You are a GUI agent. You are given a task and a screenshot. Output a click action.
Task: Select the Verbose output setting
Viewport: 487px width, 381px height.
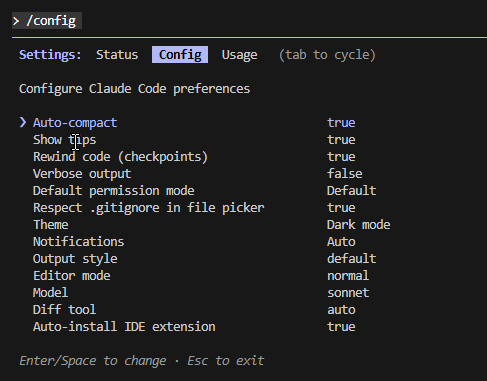click(82, 174)
